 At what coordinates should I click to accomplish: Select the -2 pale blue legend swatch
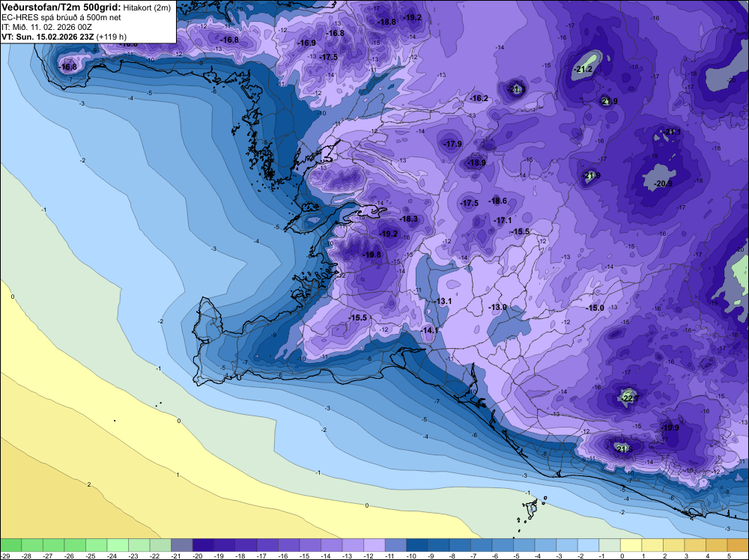click(x=589, y=545)
